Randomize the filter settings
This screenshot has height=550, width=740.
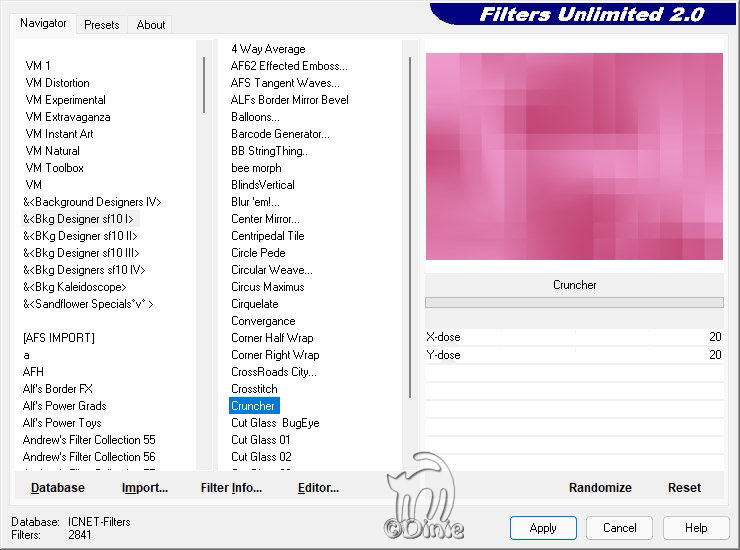tap(600, 488)
